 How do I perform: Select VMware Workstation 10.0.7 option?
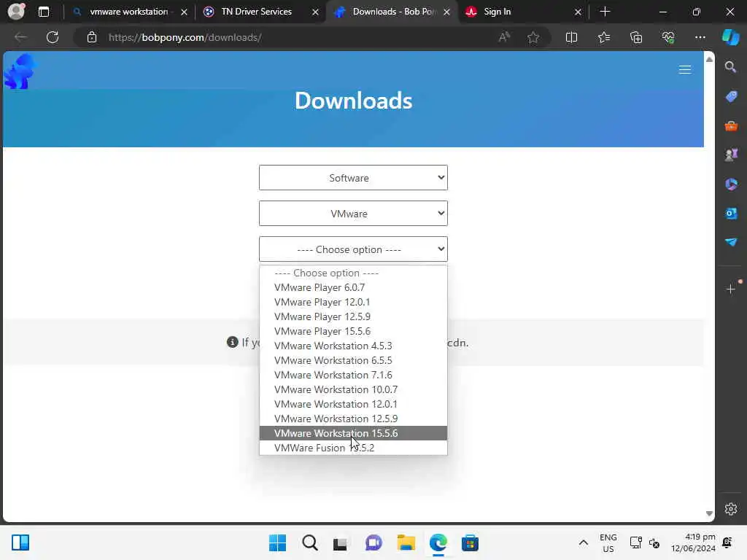coord(353,389)
